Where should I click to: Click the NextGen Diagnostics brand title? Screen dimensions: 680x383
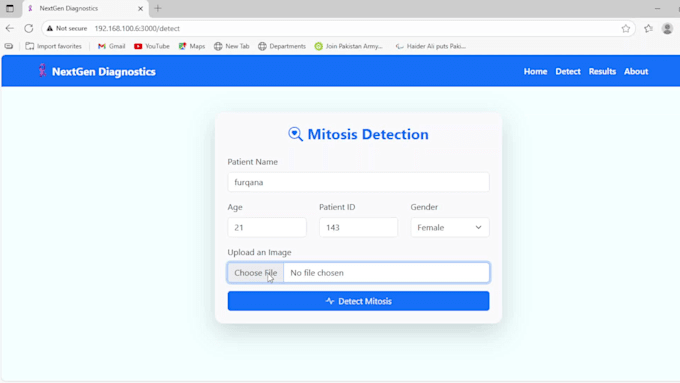click(x=104, y=72)
